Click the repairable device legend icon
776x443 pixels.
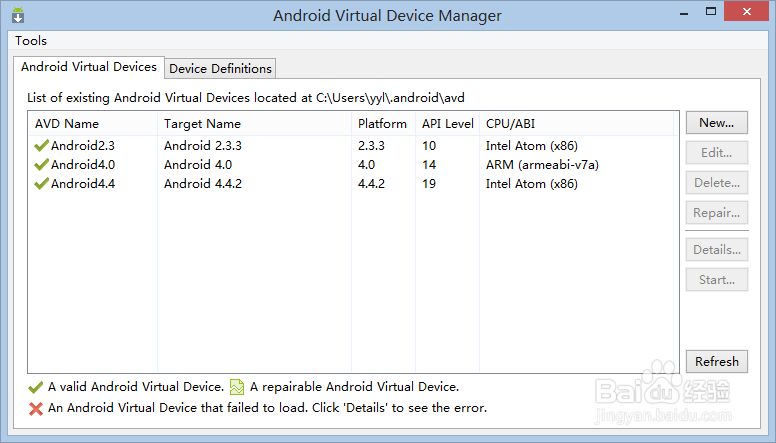click(x=236, y=387)
